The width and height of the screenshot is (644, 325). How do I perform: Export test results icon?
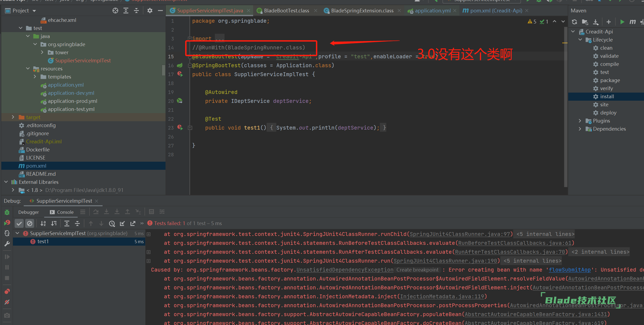133,223
